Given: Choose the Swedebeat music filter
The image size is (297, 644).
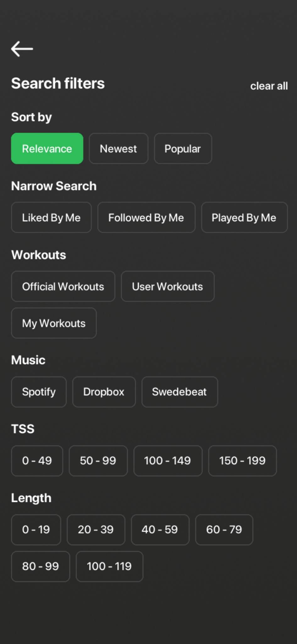Looking at the screenshot, I should click(179, 391).
